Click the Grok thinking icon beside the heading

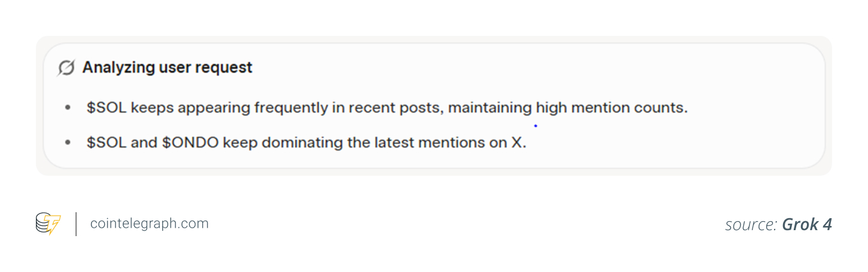click(66, 68)
